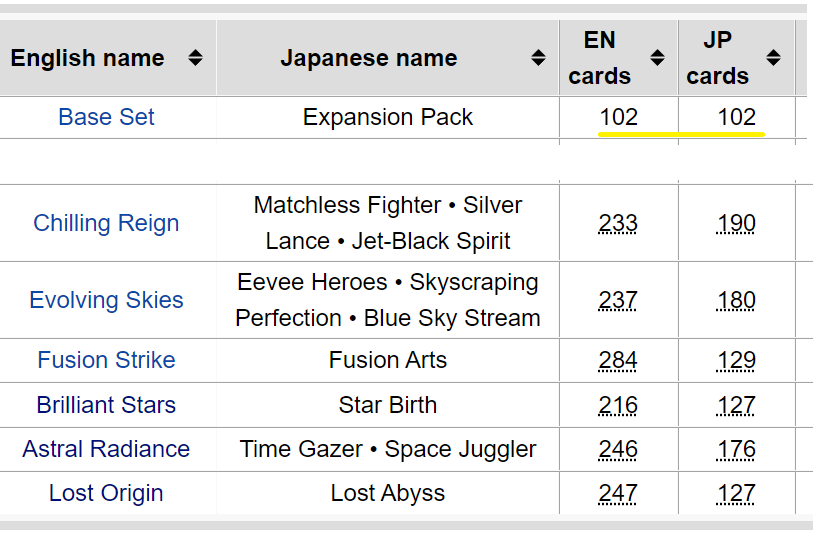Click the 237 EN cards count for Evolving Skies
The width and height of the screenshot is (817, 539).
coord(618,300)
